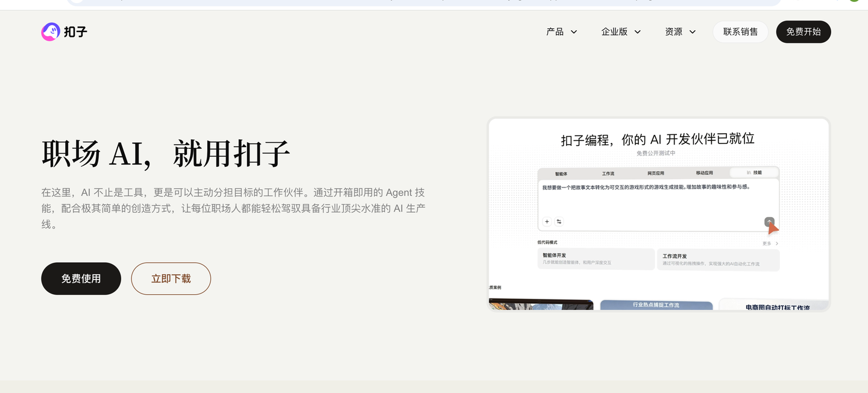
Task: Expand the 资源 dropdown menu
Action: (x=681, y=32)
